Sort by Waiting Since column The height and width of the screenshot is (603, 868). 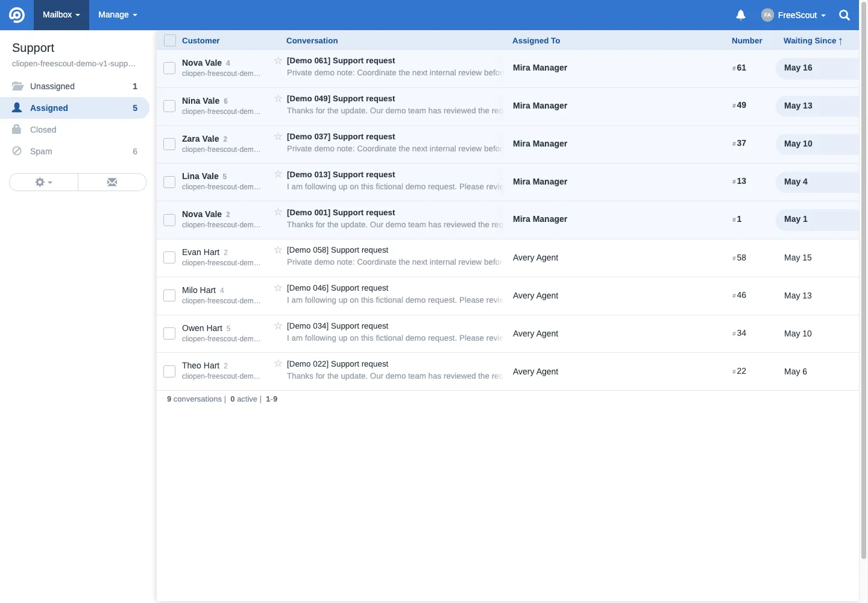(813, 40)
